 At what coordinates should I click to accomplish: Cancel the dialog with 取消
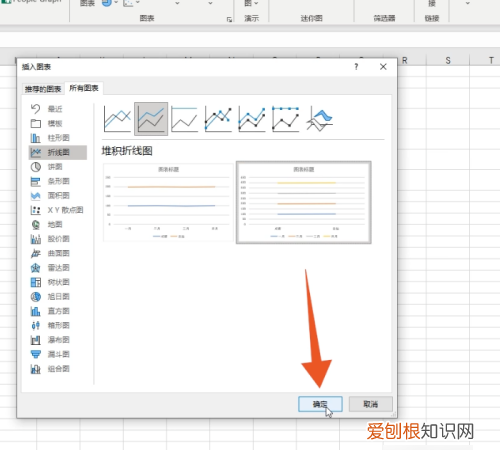[370, 404]
